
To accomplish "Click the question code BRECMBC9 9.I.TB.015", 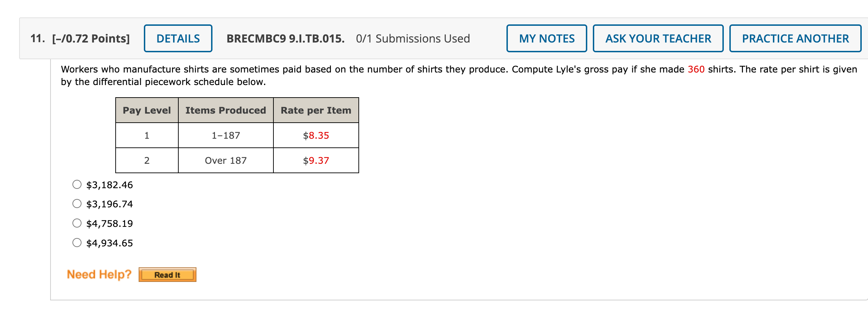I will coord(285,38).
